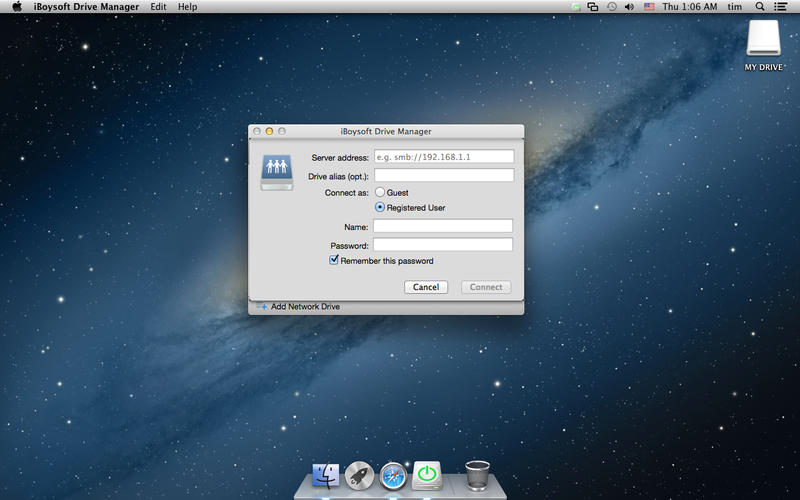Screen dimensions: 800x500
Task: Click the volume speaker menu bar icon
Action: click(629, 7)
